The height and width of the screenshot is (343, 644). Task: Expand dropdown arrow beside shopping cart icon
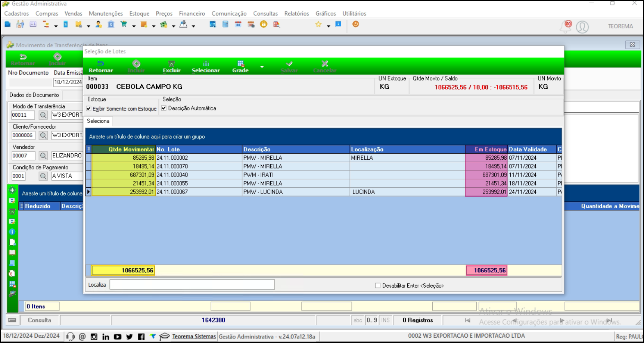pyautogui.click(x=134, y=26)
